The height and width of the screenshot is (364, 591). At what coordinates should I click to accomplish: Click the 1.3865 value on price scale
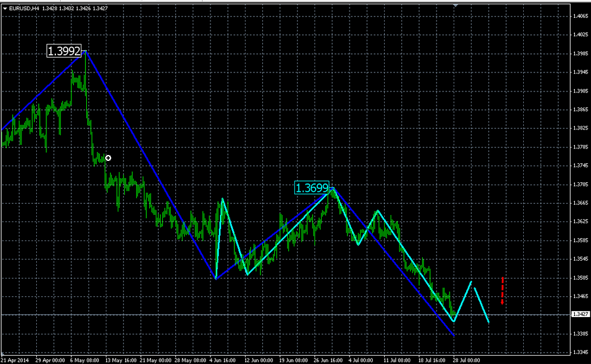580,109
